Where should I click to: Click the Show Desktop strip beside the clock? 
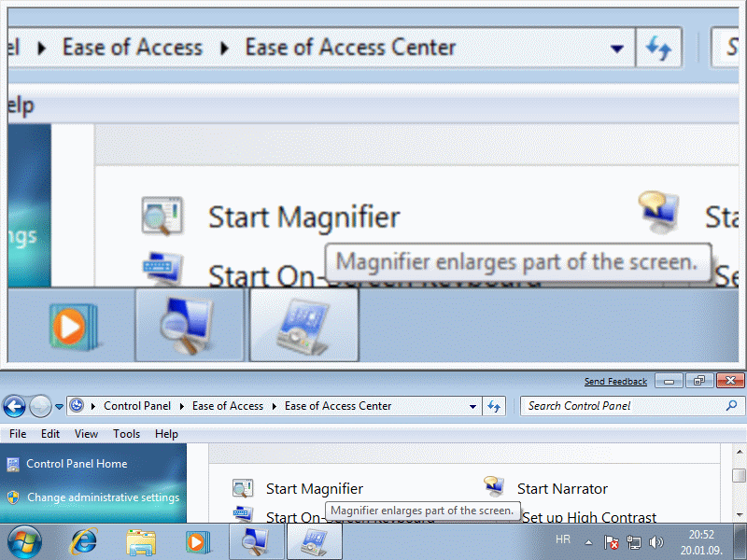740,542
